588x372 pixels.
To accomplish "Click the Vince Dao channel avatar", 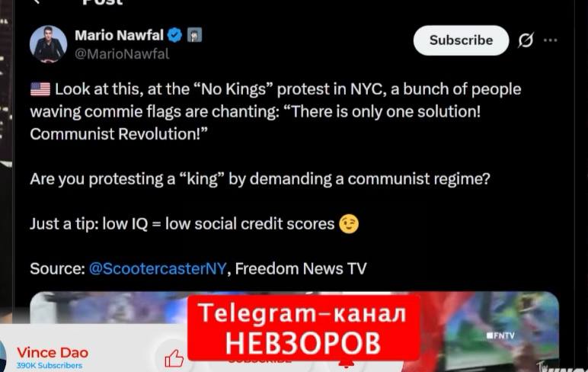I will 2,356.
